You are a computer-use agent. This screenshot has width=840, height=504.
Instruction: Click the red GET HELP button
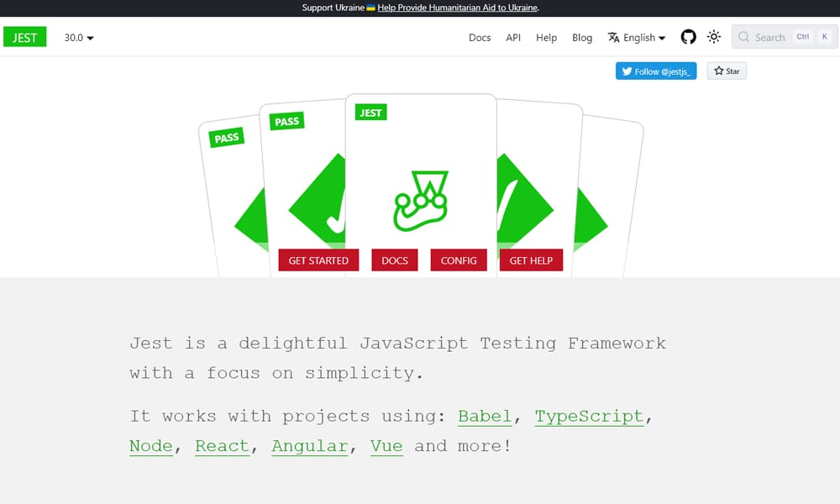532,260
